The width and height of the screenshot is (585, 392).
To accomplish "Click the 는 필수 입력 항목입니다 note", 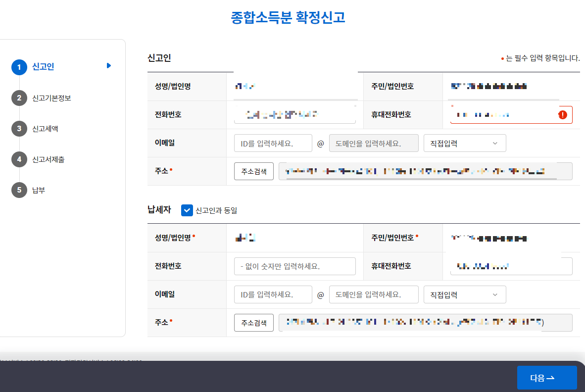I will click(540, 58).
